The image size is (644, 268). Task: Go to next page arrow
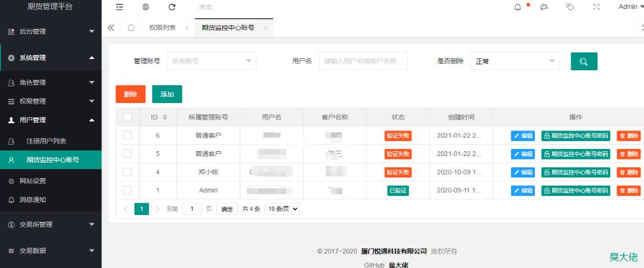click(157, 209)
